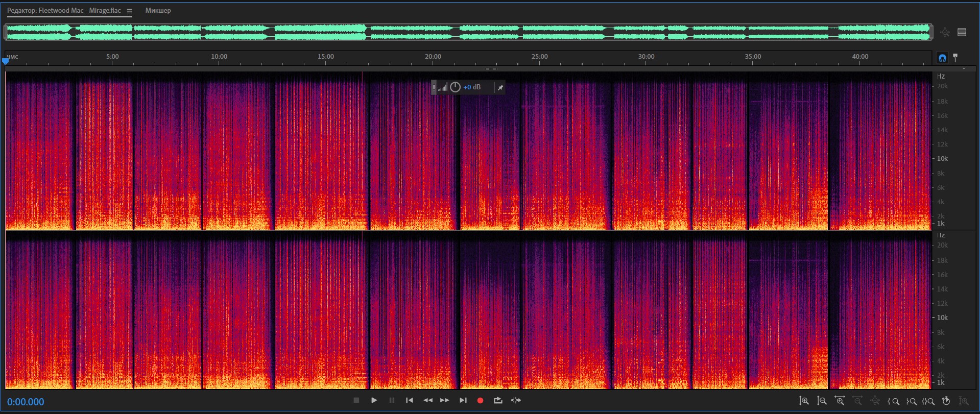
Task: Click the Rewind button
Action: pos(428,401)
